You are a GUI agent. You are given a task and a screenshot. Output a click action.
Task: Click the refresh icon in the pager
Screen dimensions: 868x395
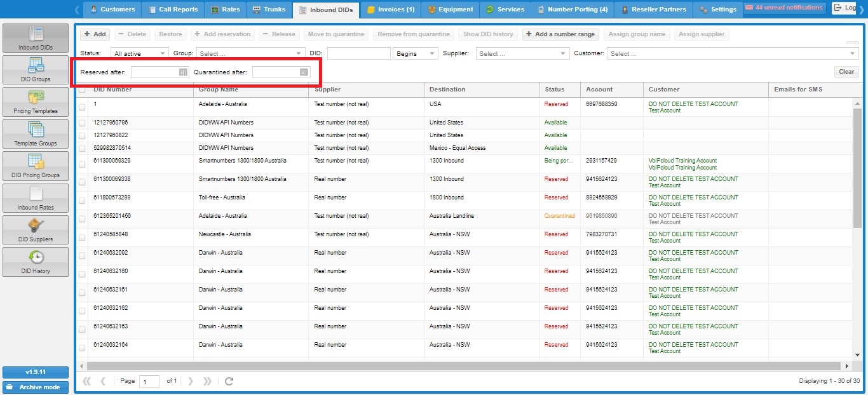coord(229,381)
